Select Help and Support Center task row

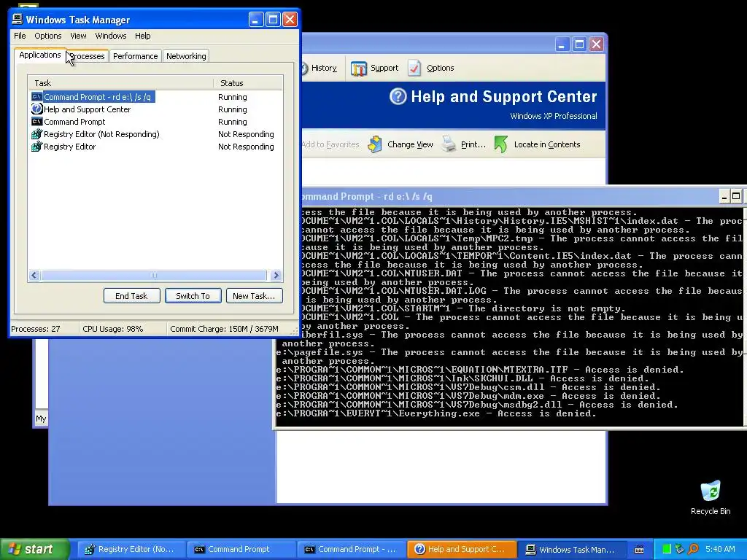pyautogui.click(x=155, y=109)
